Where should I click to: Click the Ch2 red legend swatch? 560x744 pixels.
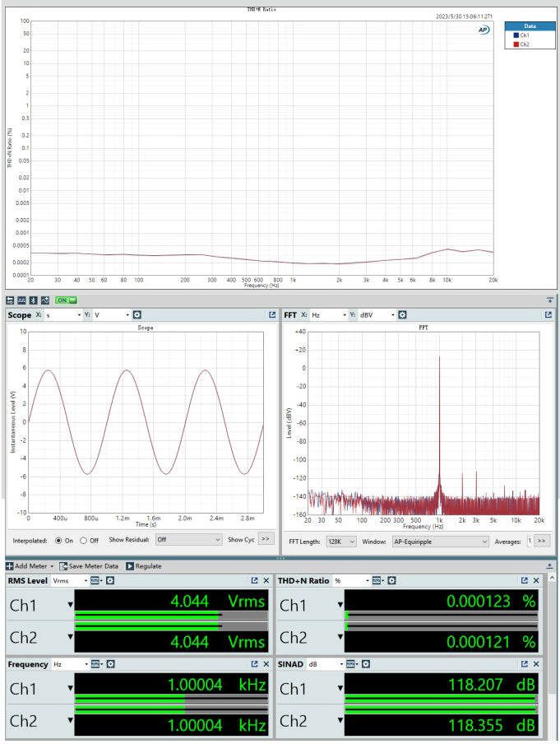516,44
